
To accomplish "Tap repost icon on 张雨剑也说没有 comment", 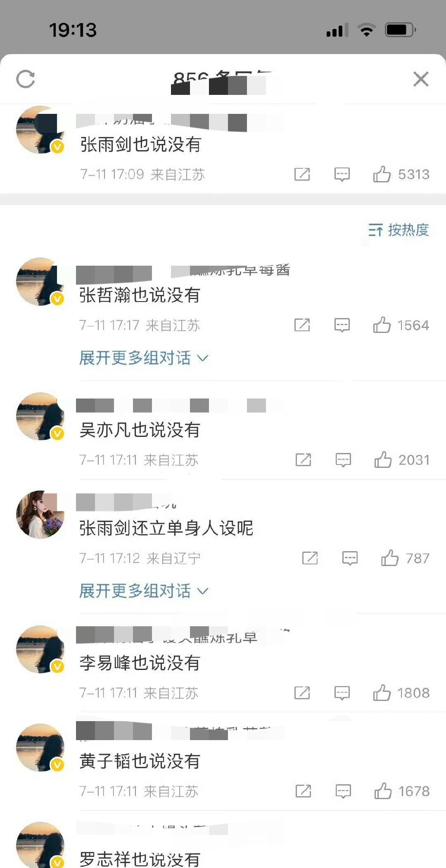I will tap(302, 175).
